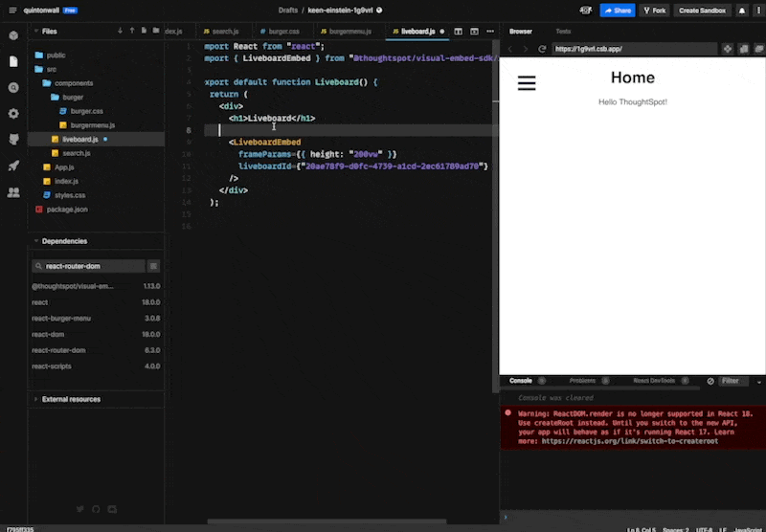Image resolution: width=766 pixels, height=532 pixels.
Task: Click the notifications bell icon
Action: click(x=742, y=11)
